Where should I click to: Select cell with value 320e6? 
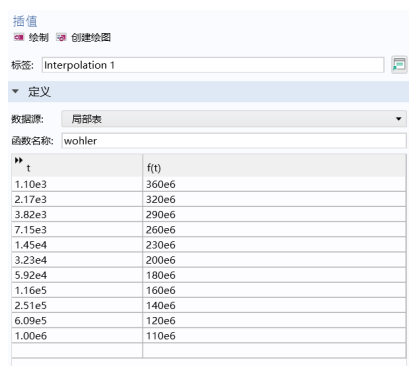tap(274, 199)
